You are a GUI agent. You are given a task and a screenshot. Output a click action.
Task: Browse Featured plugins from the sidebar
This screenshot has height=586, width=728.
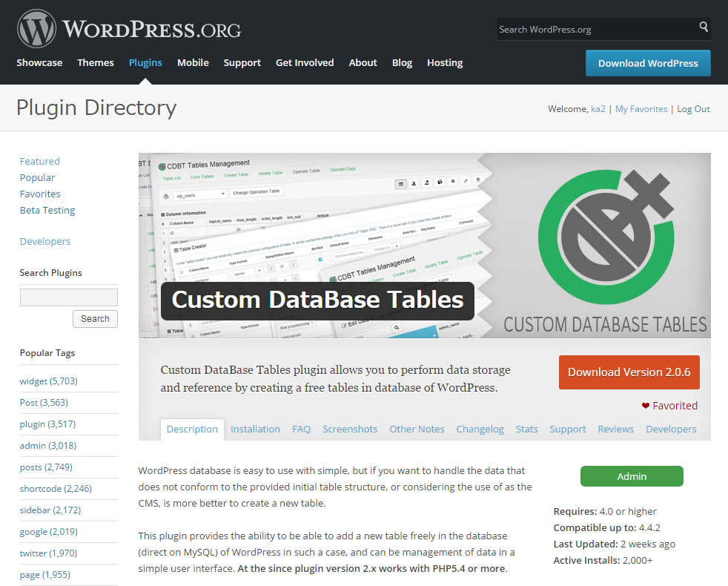coord(39,161)
